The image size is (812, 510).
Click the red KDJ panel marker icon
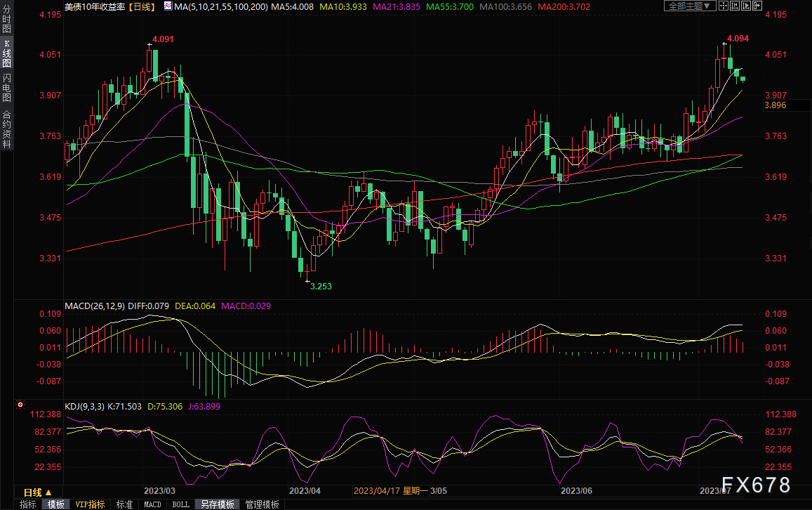click(20, 405)
